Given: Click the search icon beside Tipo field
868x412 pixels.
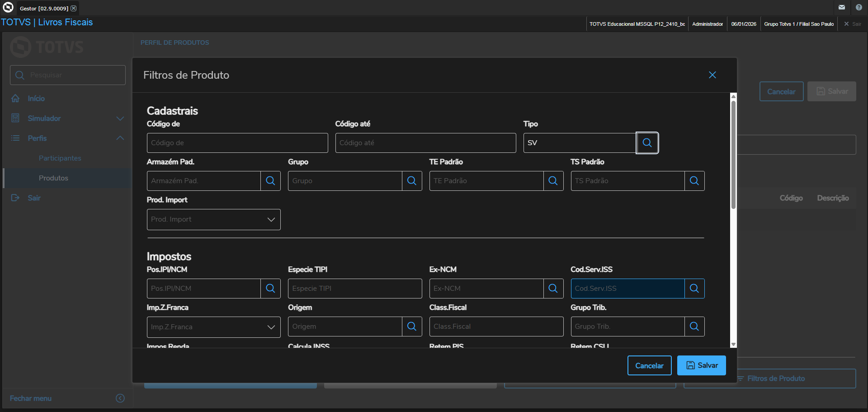Looking at the screenshot, I should [647, 143].
